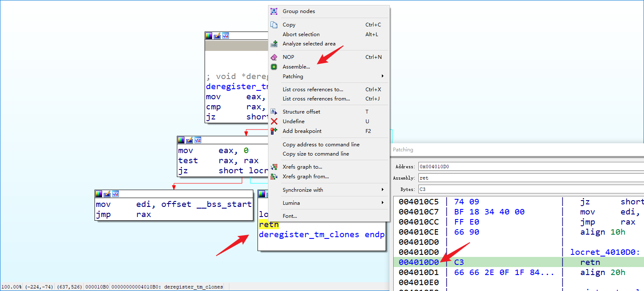
Task: Set node color on 'mov eax, 0' node
Action: [x=181, y=140]
